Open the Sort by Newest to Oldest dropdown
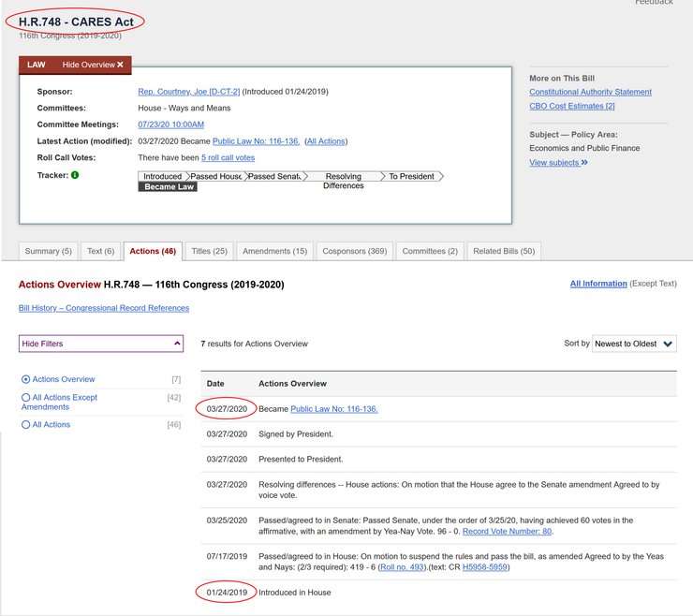The height and width of the screenshot is (616, 693). (x=634, y=344)
